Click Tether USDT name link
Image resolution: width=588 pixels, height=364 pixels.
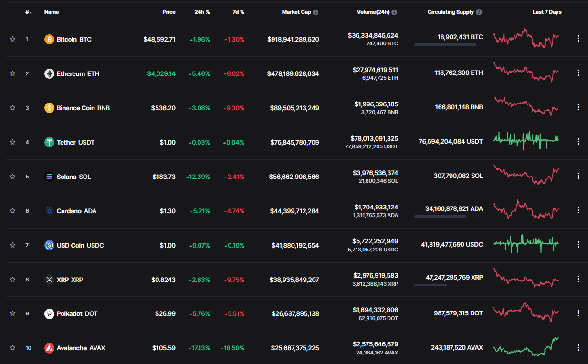75,142
